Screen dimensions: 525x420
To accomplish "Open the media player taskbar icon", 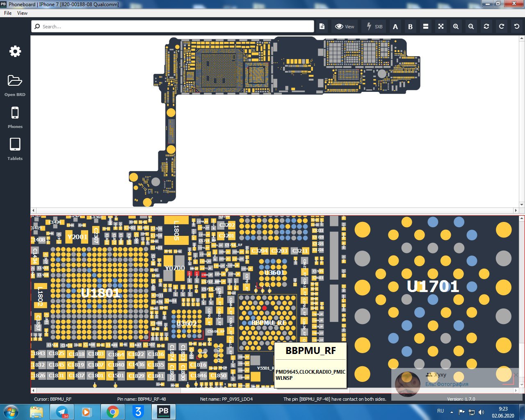I will pos(87,412).
